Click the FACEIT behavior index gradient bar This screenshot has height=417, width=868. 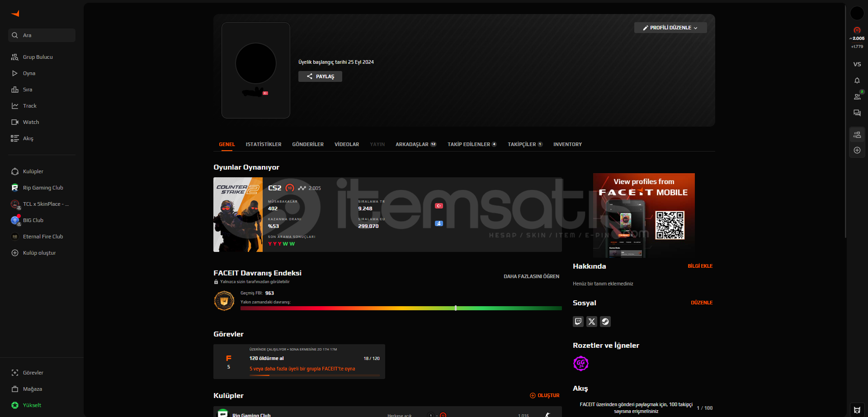401,308
